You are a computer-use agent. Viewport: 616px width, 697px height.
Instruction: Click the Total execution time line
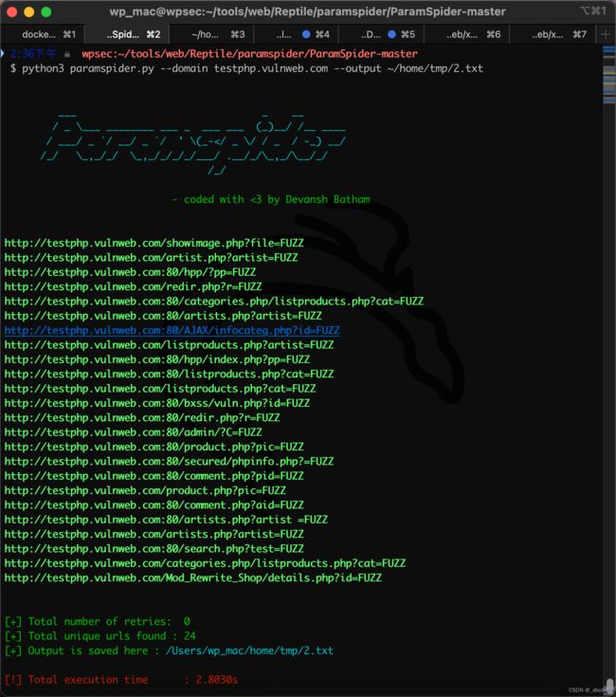pyautogui.click(x=121, y=680)
